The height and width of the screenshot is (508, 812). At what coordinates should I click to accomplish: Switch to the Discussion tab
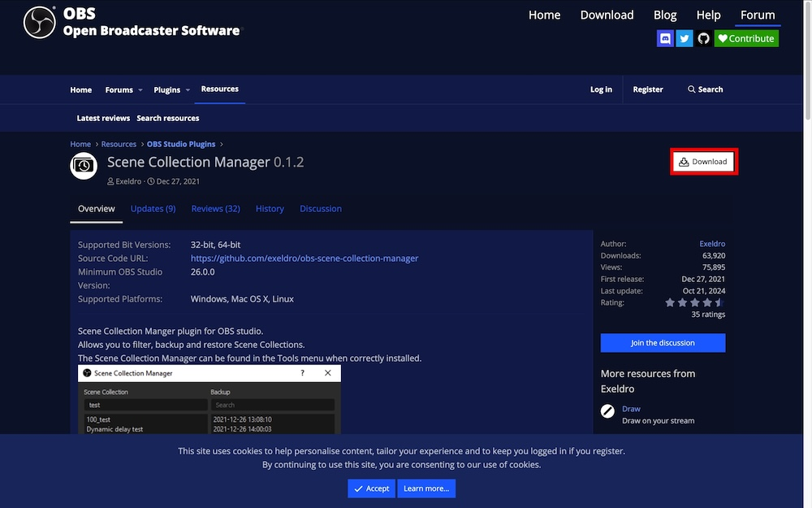click(321, 209)
